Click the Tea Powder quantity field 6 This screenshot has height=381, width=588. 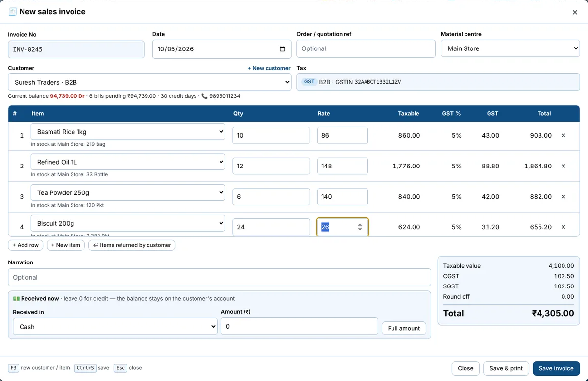(271, 197)
